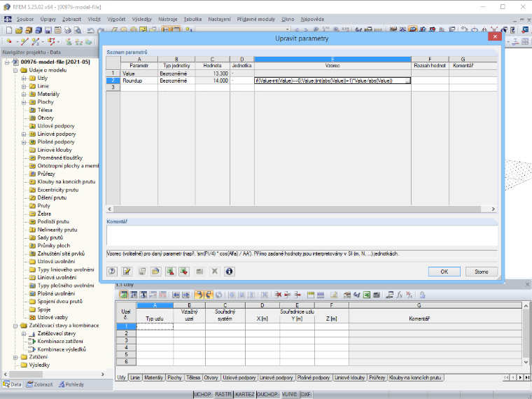Click the help icon in dialog toolbar
Screen dimensions: 532x399
pyautogui.click(x=112, y=272)
